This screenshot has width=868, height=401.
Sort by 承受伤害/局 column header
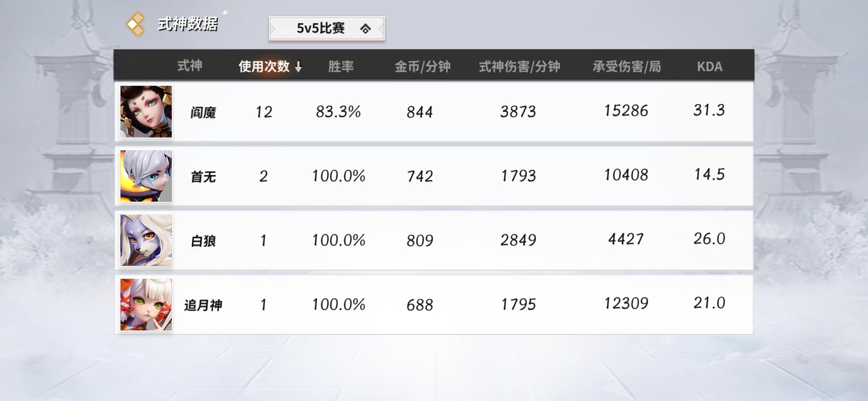coord(626,66)
